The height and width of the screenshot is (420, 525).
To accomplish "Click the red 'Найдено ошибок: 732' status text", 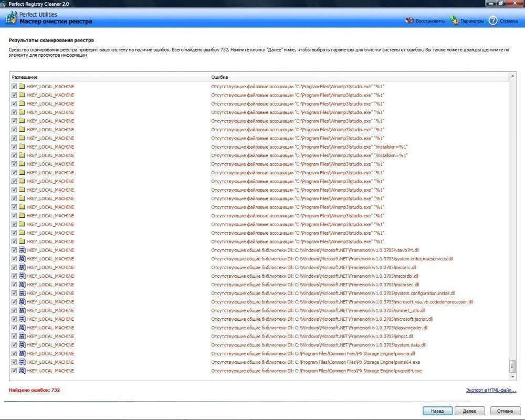I will click(34, 390).
